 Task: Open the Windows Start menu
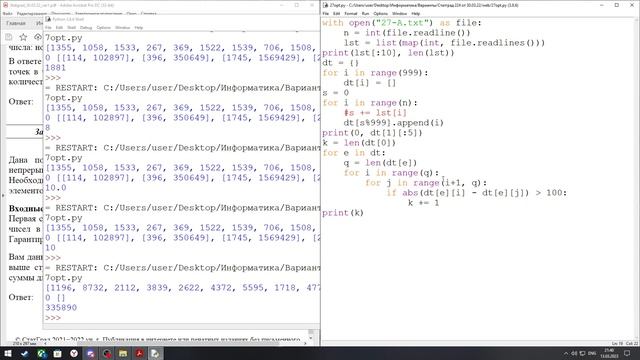click(8, 353)
